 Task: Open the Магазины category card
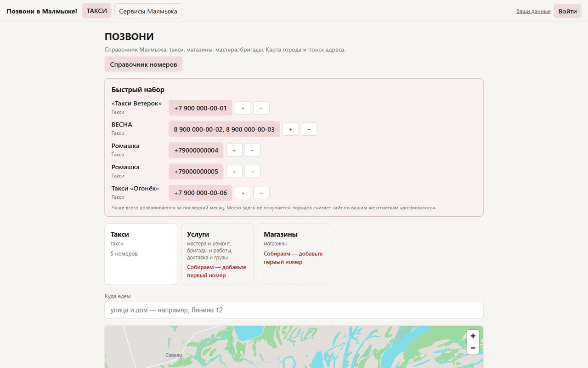click(294, 254)
